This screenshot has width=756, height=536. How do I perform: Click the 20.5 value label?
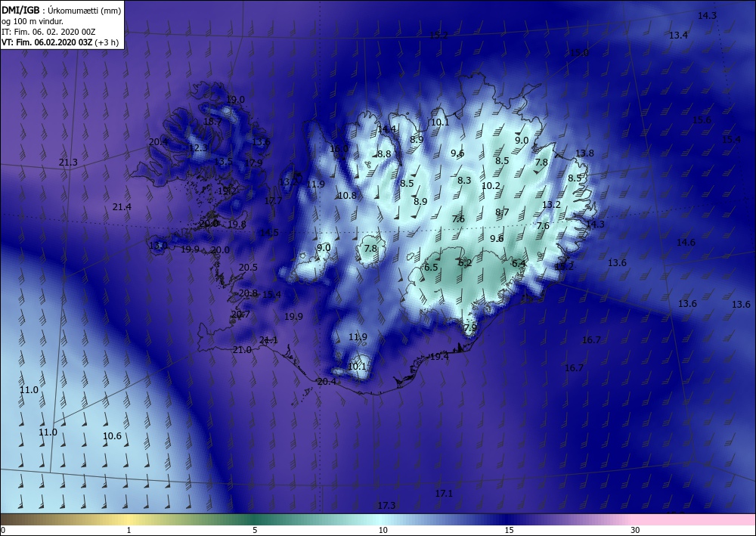point(248,268)
